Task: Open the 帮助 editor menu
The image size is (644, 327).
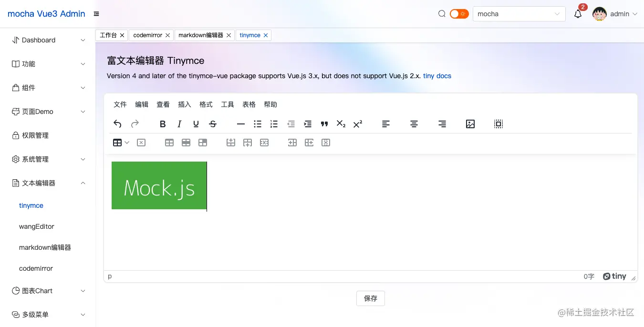Action: point(270,104)
